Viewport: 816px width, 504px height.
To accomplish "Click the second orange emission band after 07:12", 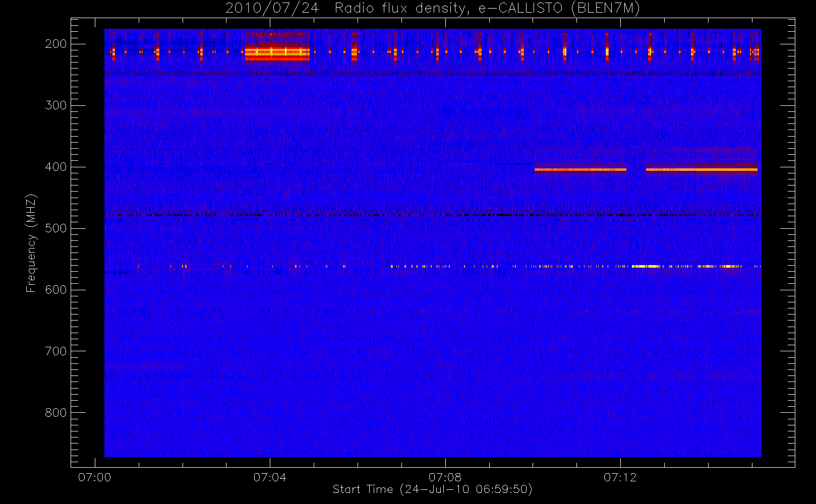I will [702, 170].
